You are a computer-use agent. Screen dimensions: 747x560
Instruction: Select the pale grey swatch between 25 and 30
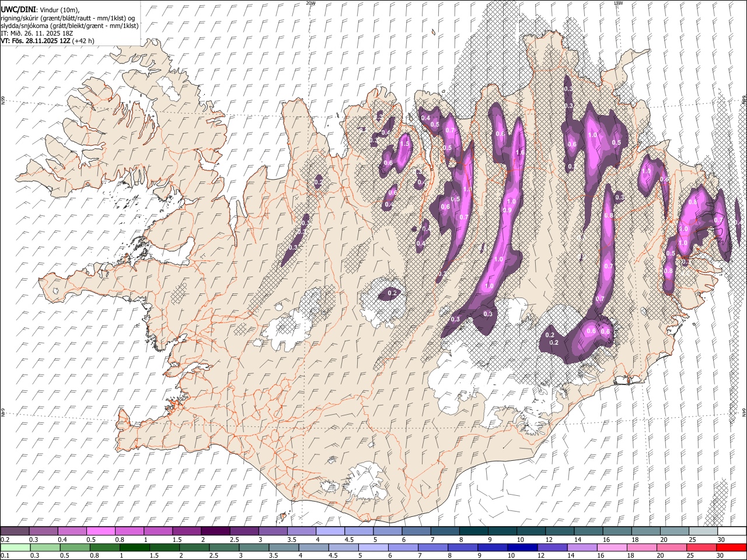(703, 531)
